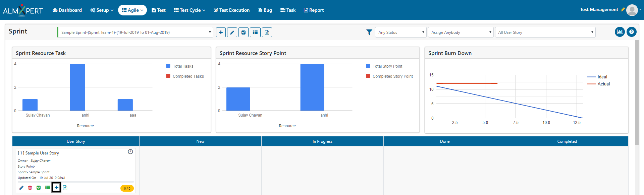
Task: Open Test Execution in navigation bar
Action: click(231, 10)
